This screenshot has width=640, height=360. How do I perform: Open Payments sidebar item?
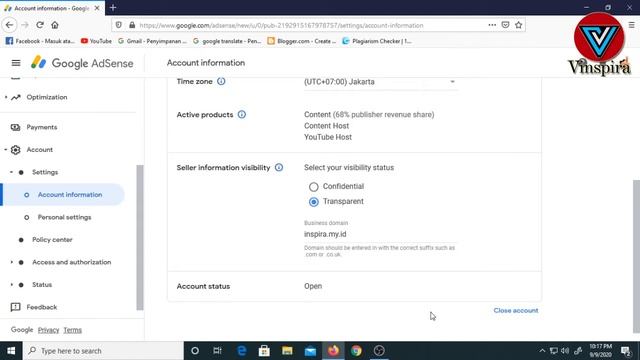pyautogui.click(x=42, y=127)
